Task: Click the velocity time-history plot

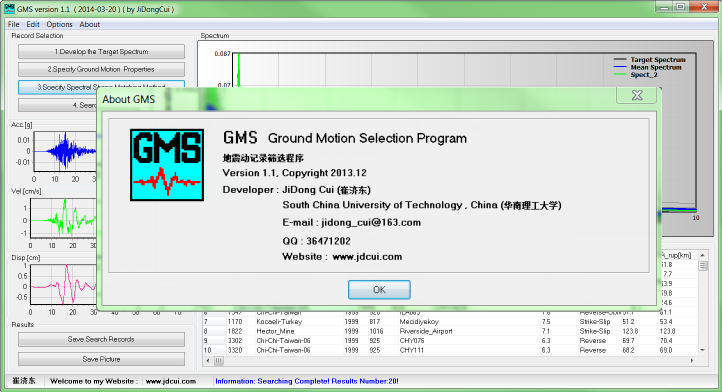Action: (64, 217)
